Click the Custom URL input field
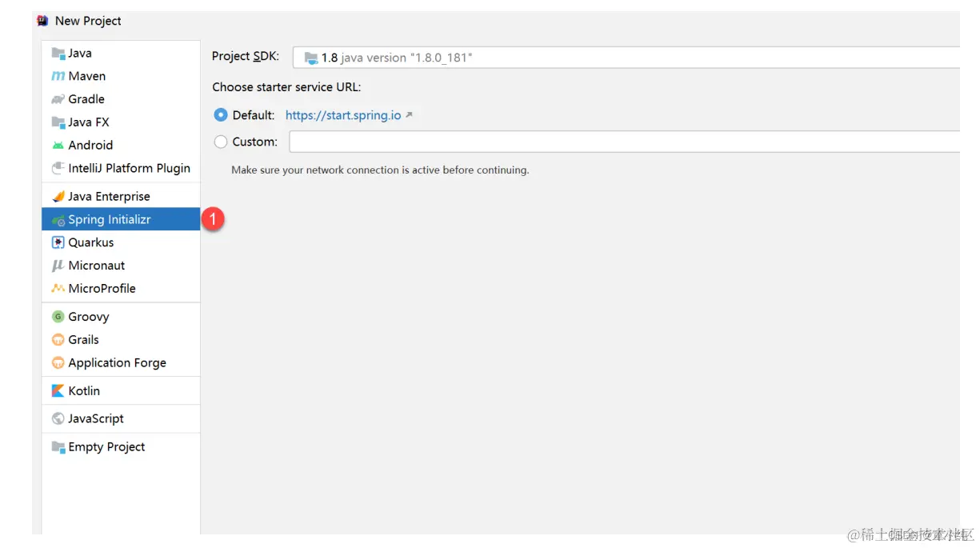Viewport: 980px width, 548px height. click(x=624, y=142)
